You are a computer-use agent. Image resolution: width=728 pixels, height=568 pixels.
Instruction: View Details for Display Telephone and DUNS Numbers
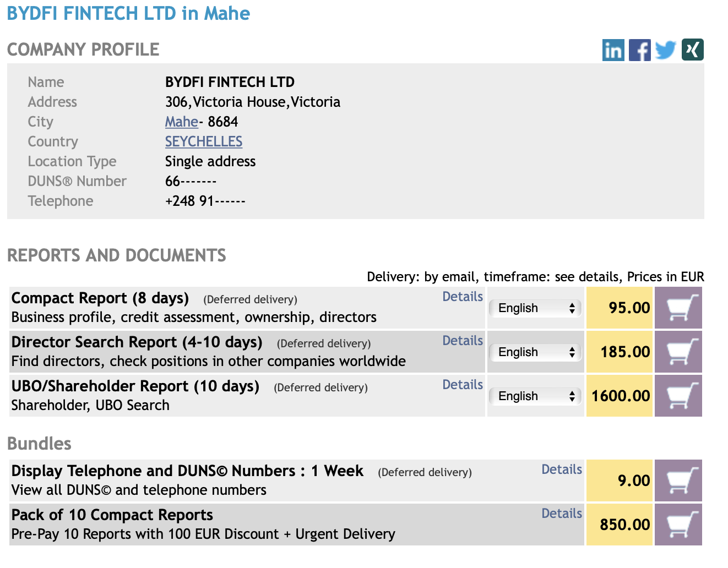tap(562, 469)
